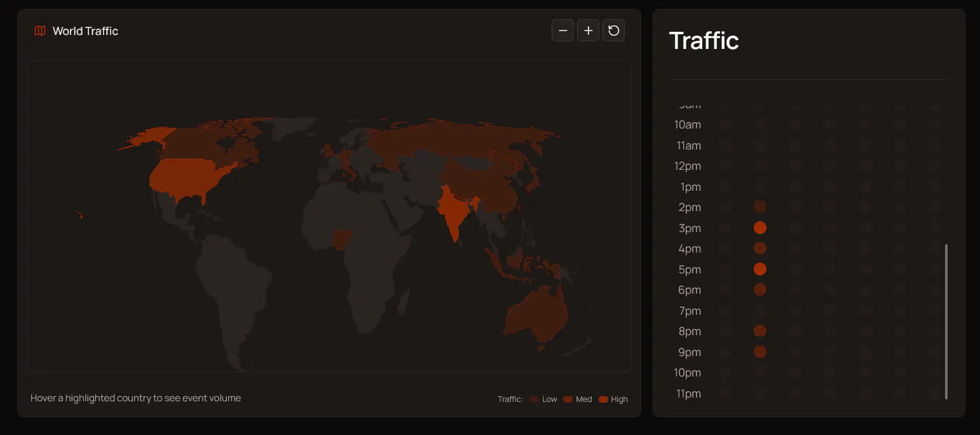Click the highlighted dot in the 8pm row
This screenshot has height=435, width=980.
pos(759,331)
